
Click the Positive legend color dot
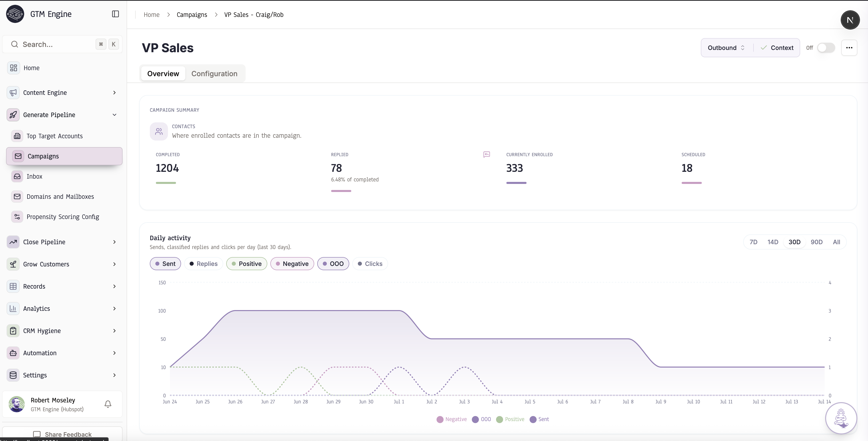(x=499, y=419)
